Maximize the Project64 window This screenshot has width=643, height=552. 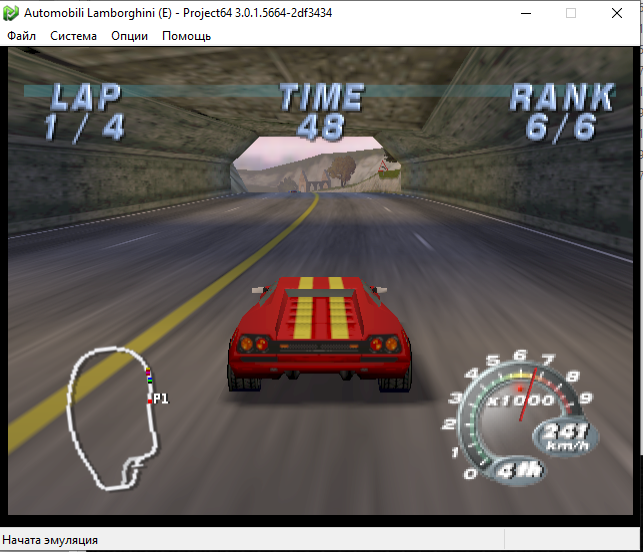(x=571, y=13)
